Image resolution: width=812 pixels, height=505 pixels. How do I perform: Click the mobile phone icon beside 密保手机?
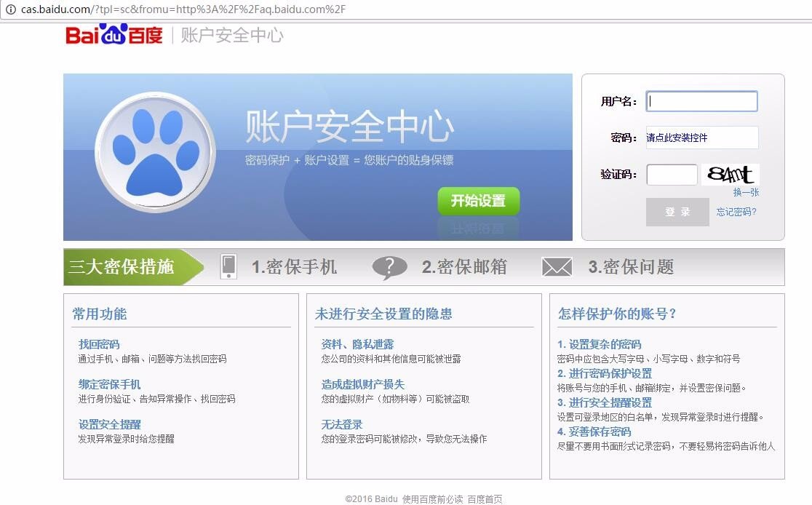click(229, 266)
